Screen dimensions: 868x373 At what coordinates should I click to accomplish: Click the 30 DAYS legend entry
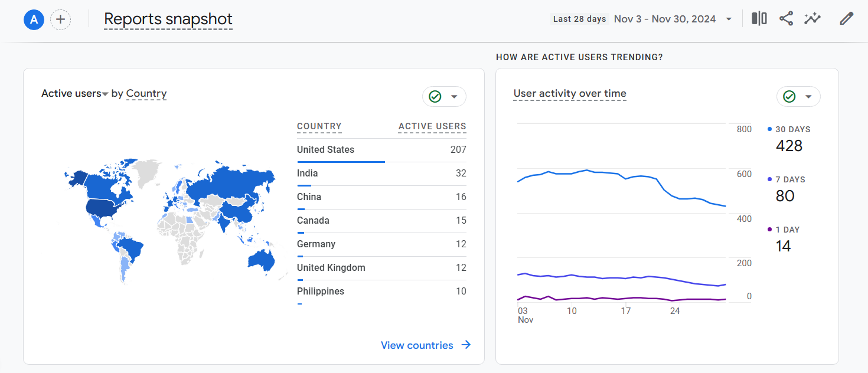tap(789, 129)
